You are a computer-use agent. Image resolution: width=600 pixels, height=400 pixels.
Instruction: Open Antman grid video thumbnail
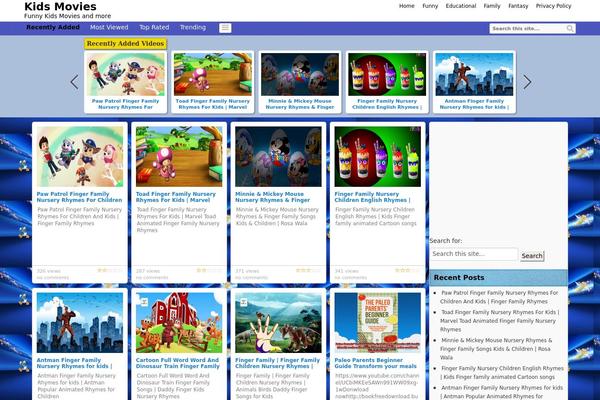(x=80, y=323)
